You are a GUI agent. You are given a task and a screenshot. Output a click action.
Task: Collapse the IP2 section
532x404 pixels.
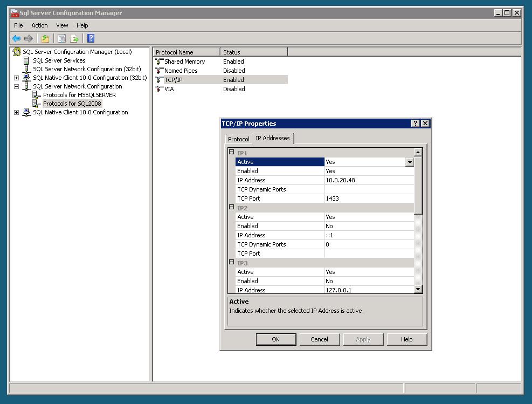tap(231, 207)
